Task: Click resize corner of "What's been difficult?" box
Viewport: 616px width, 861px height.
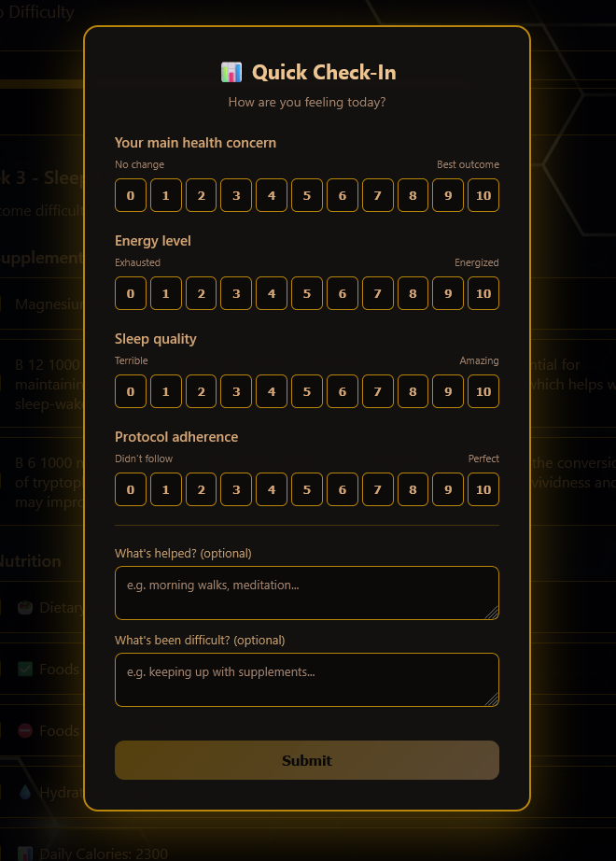Action: click(493, 700)
